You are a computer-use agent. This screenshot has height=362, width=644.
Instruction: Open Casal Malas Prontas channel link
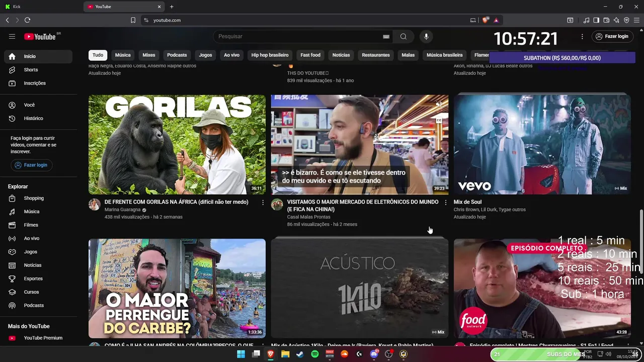(x=308, y=217)
